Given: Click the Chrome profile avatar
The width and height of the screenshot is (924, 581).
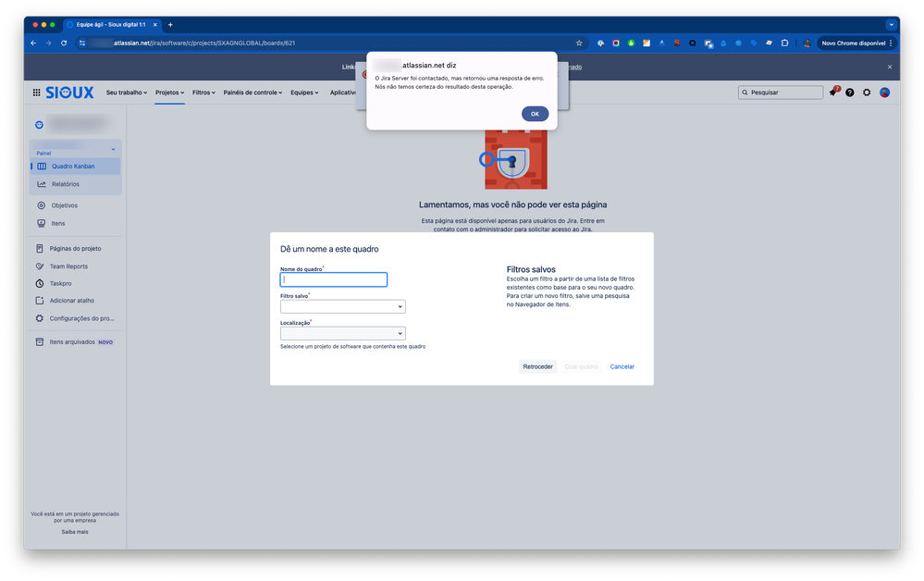Looking at the screenshot, I should click(807, 43).
